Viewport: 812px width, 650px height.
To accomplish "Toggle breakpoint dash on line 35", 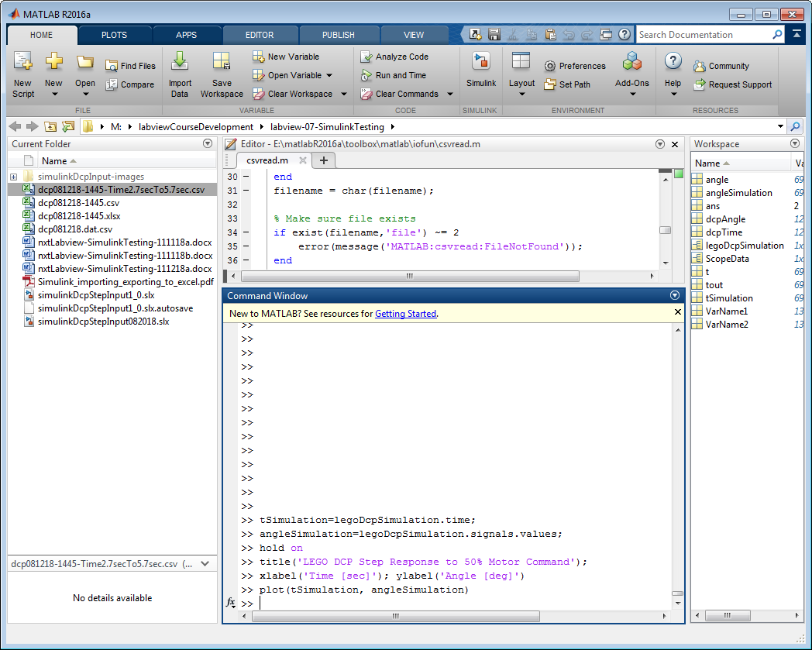I will [x=246, y=246].
